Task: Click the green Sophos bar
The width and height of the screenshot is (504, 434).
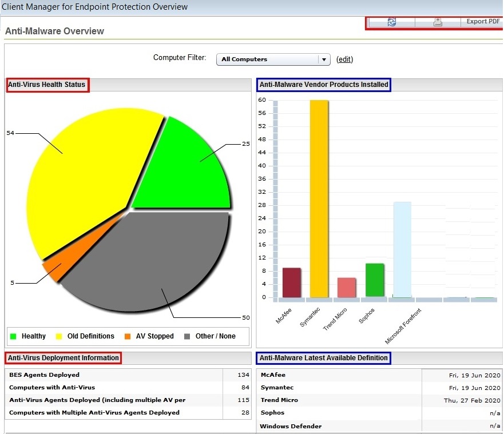Action: [374, 280]
